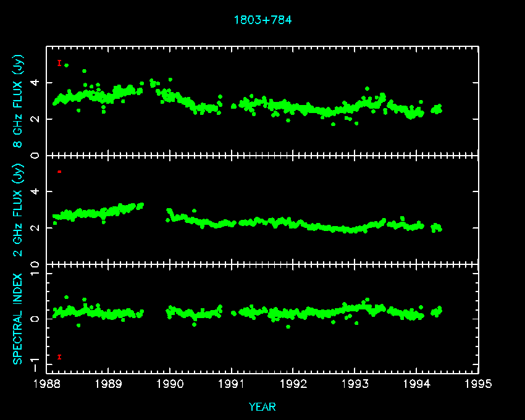Click the red error bar in the 8 GHz panel
The height and width of the screenshot is (420, 525).
click(x=59, y=63)
